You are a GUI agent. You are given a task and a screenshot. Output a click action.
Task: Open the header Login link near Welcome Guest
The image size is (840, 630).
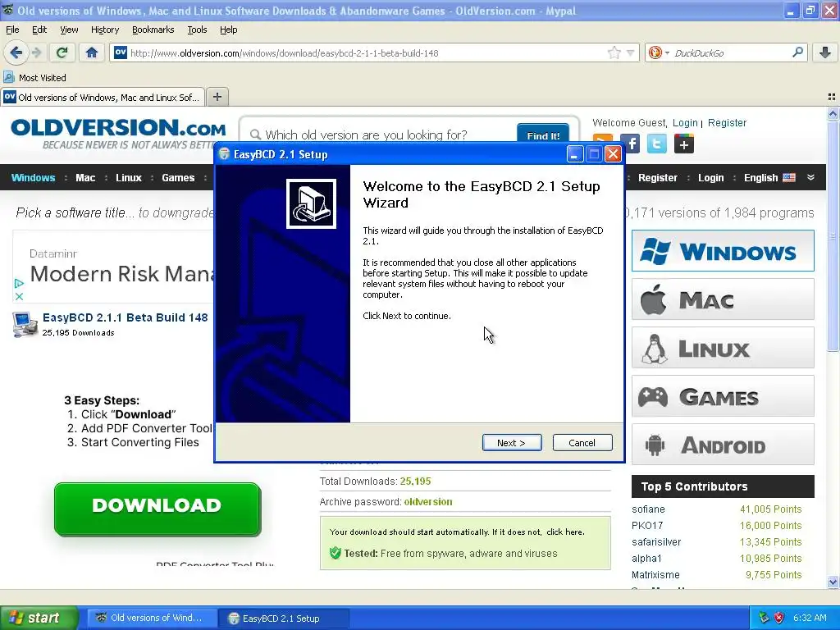click(x=685, y=123)
